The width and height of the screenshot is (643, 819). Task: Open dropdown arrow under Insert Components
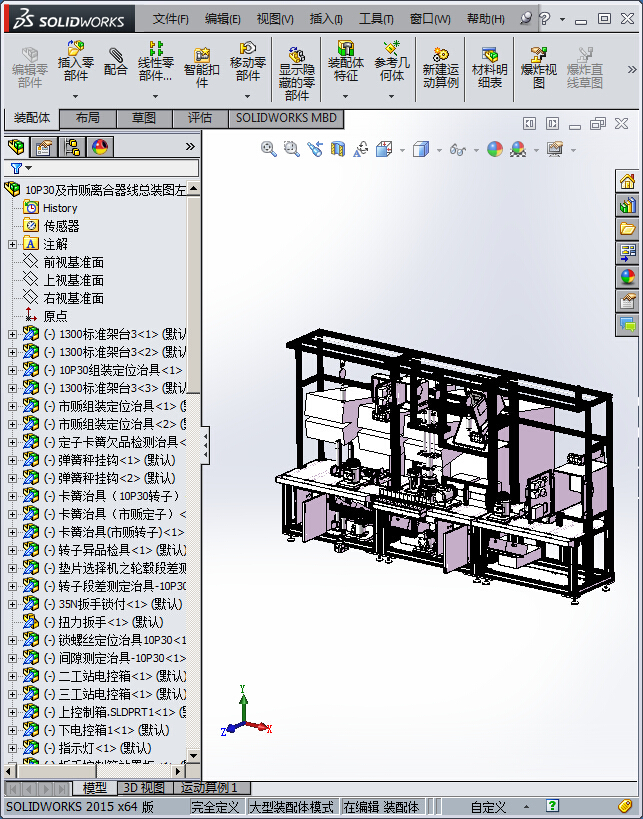(x=75, y=97)
